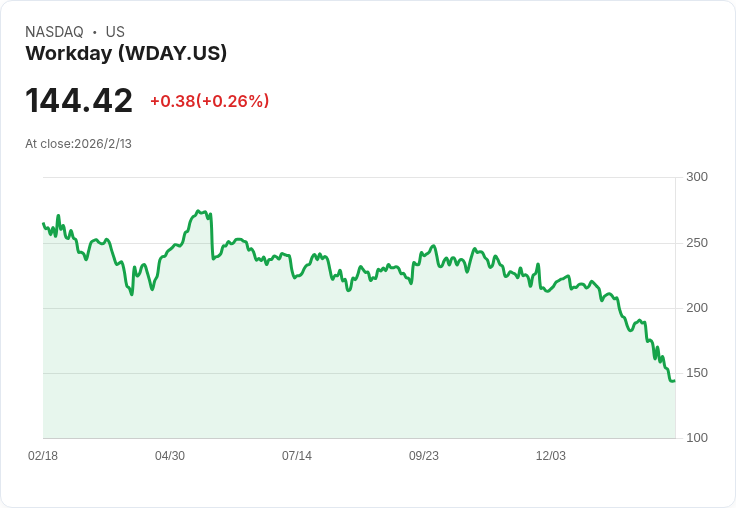Click the NASDAQ exchange label

(54, 32)
